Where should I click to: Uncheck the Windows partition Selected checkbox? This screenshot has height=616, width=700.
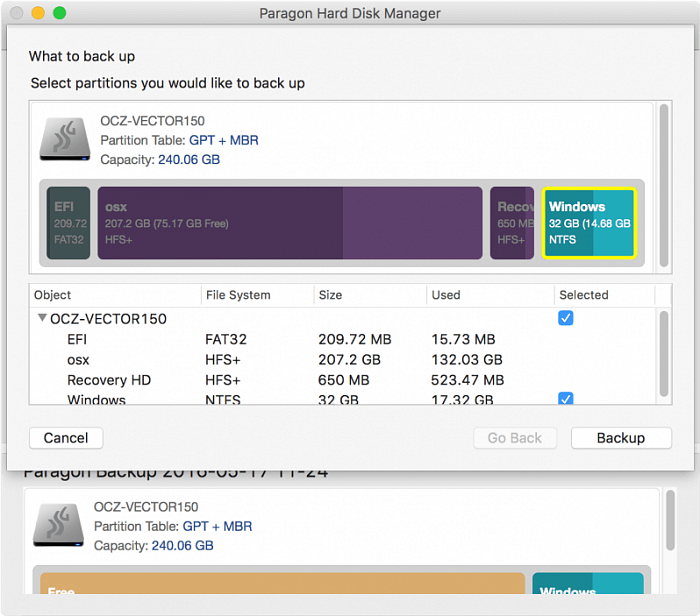coord(566,399)
